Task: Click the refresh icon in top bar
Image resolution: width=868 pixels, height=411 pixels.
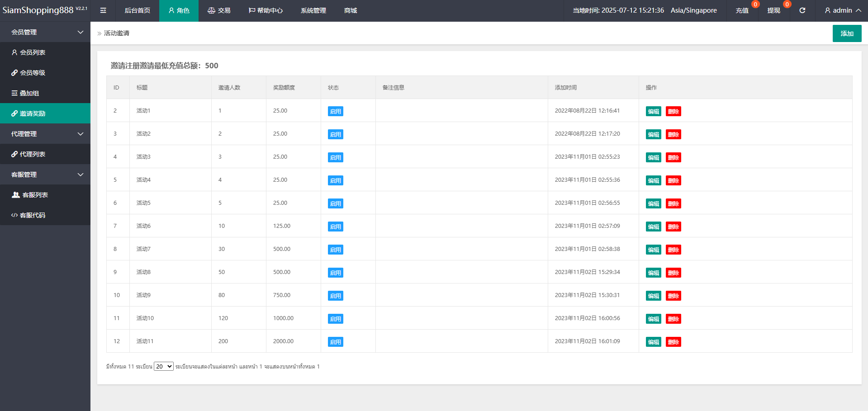Action: click(802, 10)
